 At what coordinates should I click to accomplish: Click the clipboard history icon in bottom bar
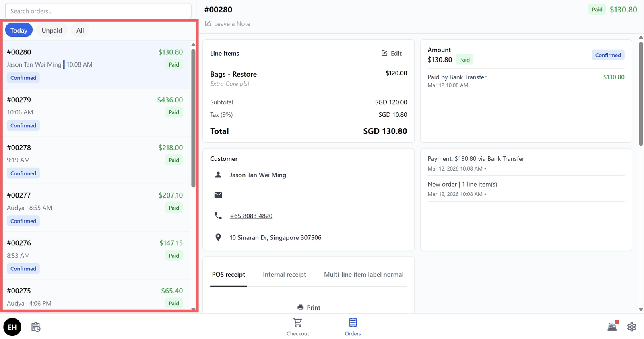[x=36, y=327]
